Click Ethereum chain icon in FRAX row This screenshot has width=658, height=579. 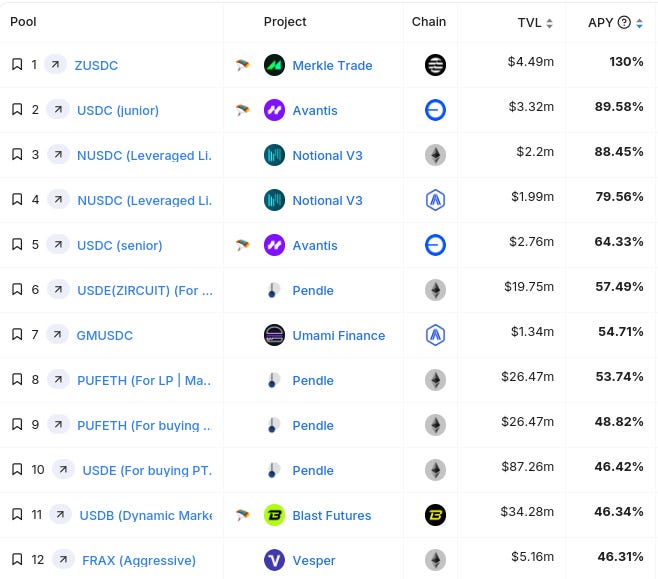[435, 560]
